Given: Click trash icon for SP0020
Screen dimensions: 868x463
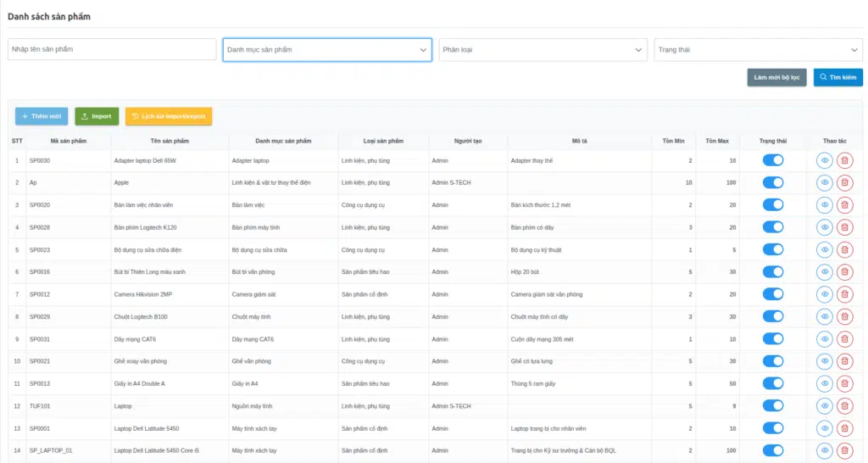Looking at the screenshot, I should [x=845, y=205].
